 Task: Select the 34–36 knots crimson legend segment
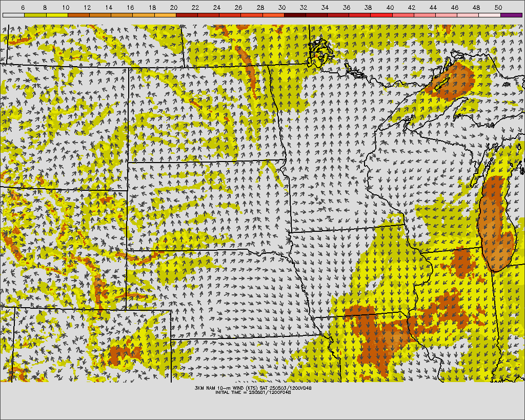pos(338,15)
